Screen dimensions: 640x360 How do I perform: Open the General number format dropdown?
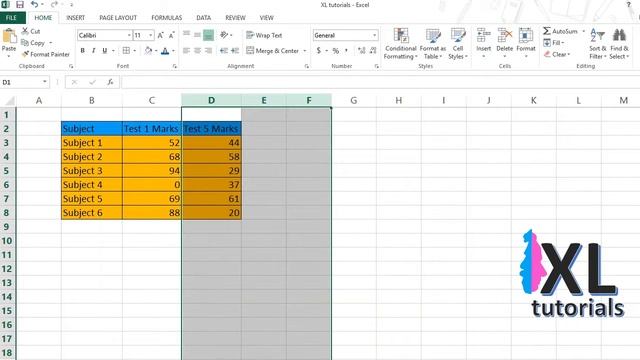(374, 36)
